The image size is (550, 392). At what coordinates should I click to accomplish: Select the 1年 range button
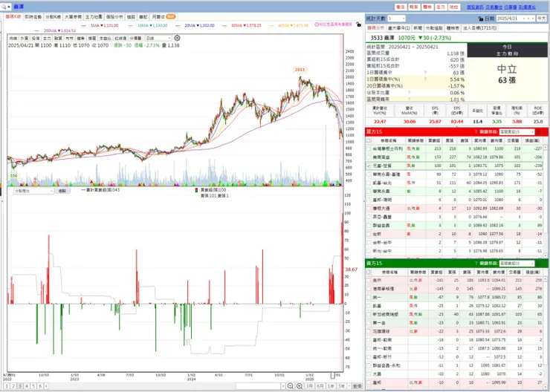(x=331, y=386)
